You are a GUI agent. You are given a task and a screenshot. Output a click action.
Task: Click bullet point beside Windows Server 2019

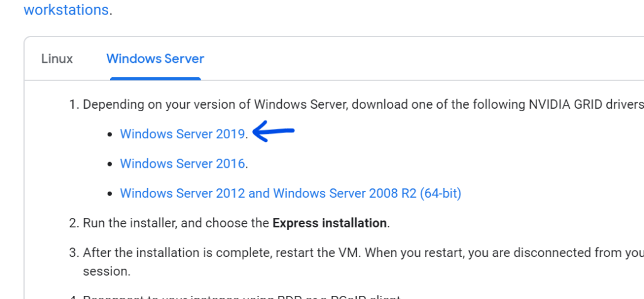(109, 134)
